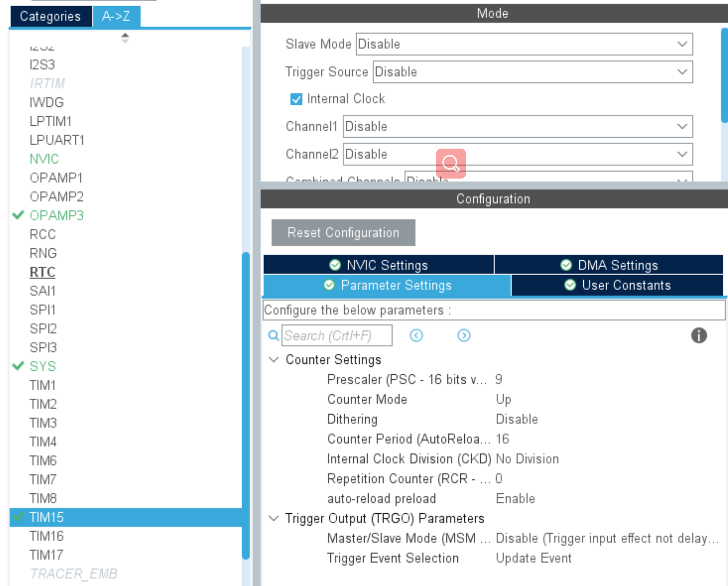The image size is (728, 586).
Task: Select LPUART1 in the peripheral list
Action: 57,140
